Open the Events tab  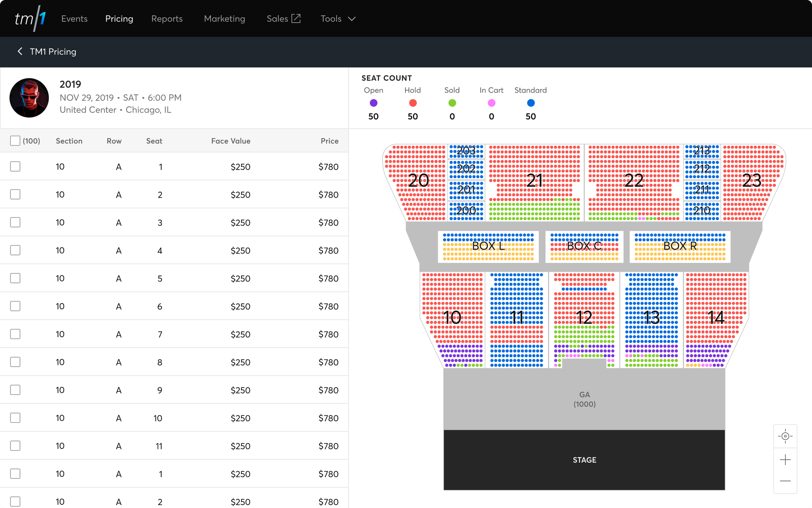[x=74, y=19]
